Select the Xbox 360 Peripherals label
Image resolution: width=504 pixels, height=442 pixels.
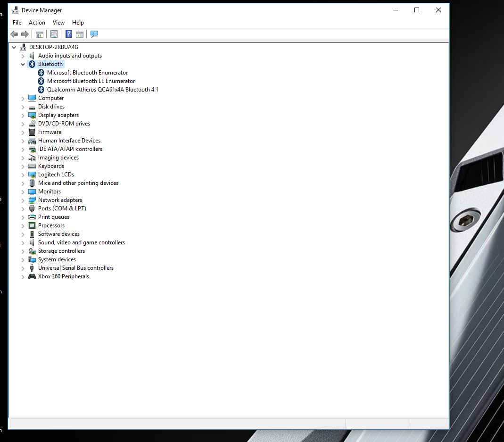(x=64, y=276)
